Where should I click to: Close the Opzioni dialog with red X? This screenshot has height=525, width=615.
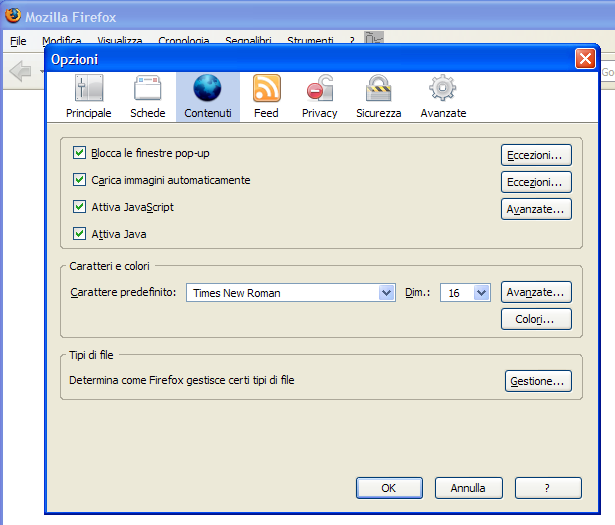click(x=585, y=59)
